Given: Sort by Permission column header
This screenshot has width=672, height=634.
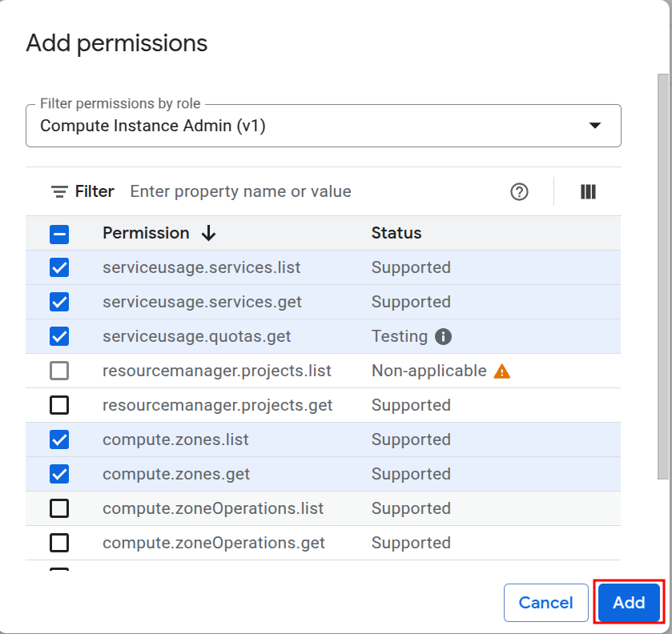Looking at the screenshot, I should click(146, 233).
